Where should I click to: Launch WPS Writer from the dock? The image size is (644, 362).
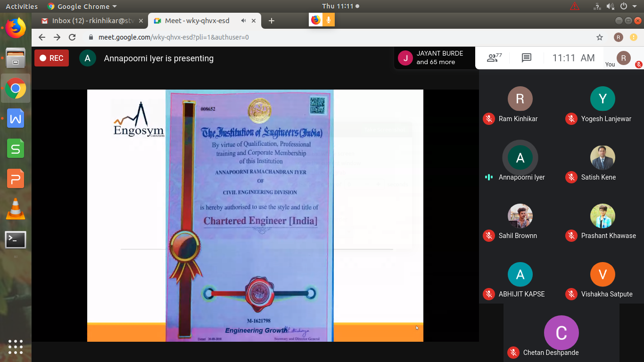tap(16, 119)
